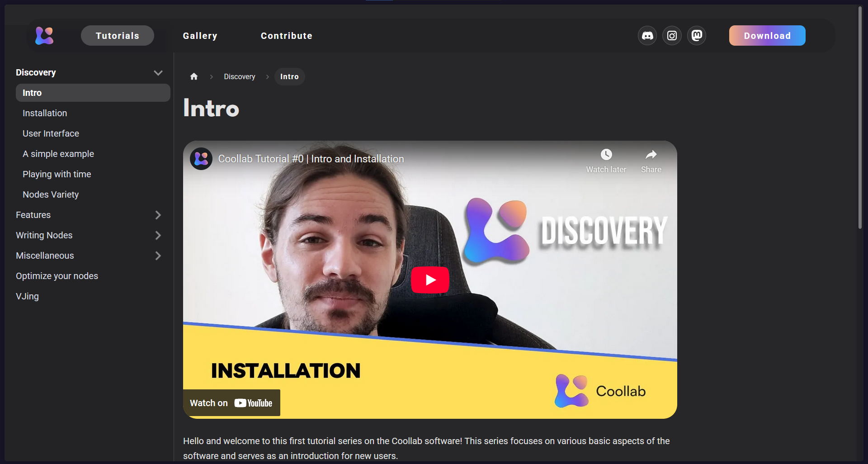Expand the Writing Nodes section
This screenshot has width=868, height=464.
click(158, 236)
